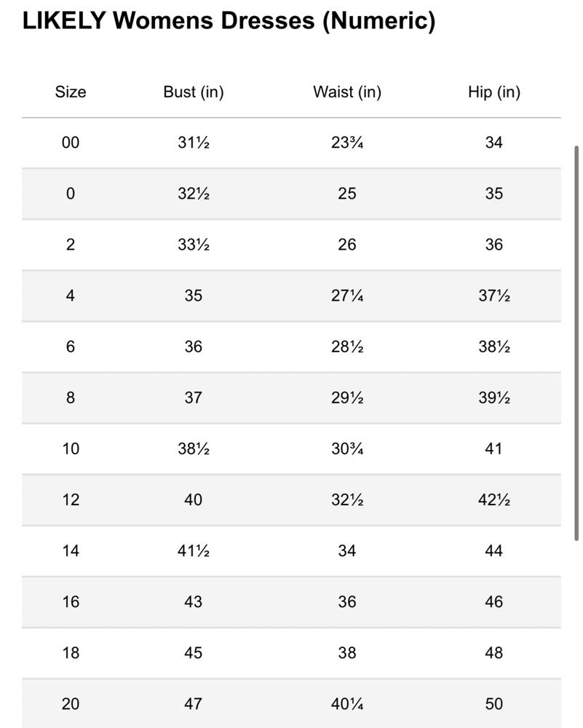583x728 pixels.
Task: Click the 40¼ waist value for size 20
Action: point(347,704)
